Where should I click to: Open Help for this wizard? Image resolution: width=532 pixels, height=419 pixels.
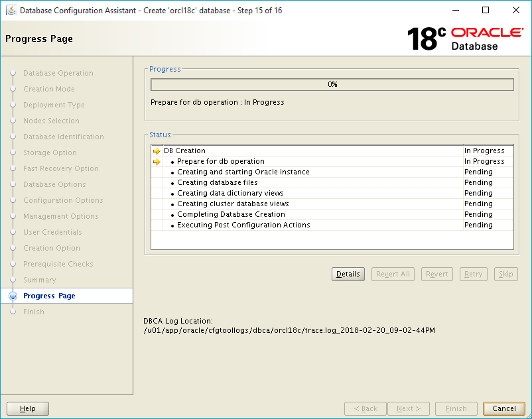(28, 408)
